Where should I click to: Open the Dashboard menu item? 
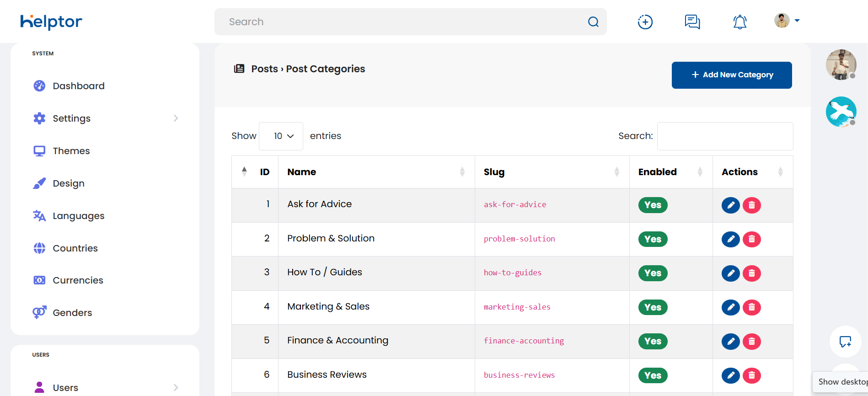click(79, 86)
